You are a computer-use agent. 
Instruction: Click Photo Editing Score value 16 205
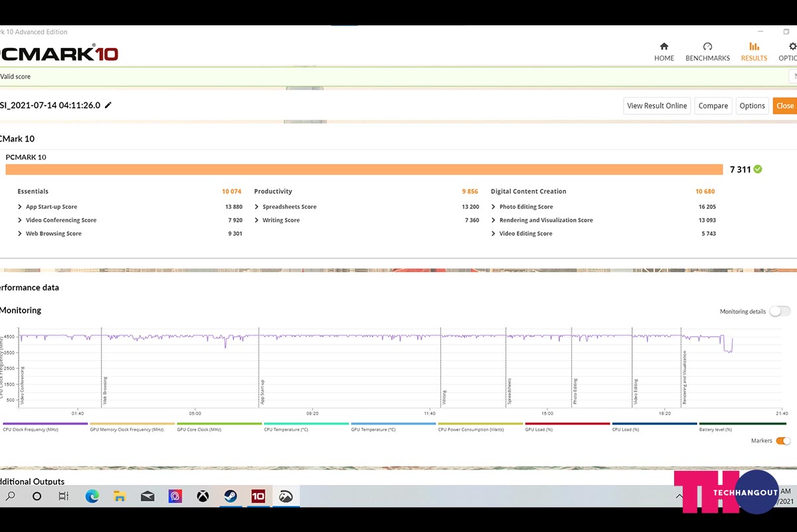tap(707, 207)
